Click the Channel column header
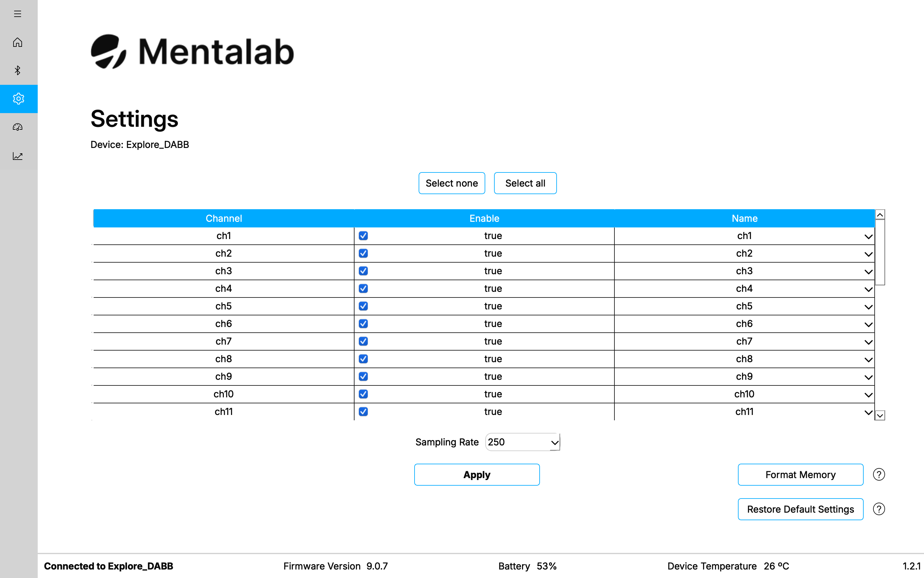This screenshot has width=924, height=578. click(224, 218)
